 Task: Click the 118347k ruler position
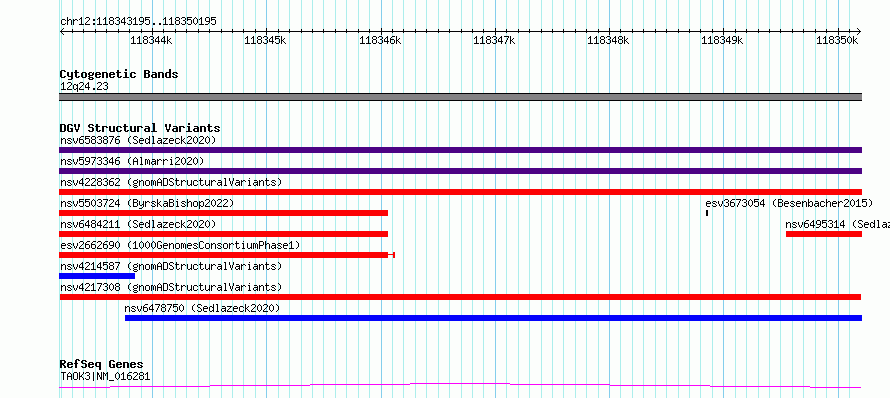[494, 40]
